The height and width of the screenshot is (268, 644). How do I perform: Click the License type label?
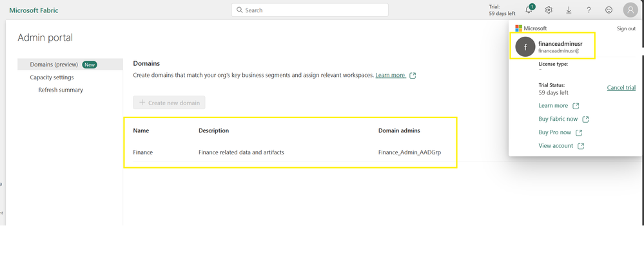pyautogui.click(x=553, y=64)
